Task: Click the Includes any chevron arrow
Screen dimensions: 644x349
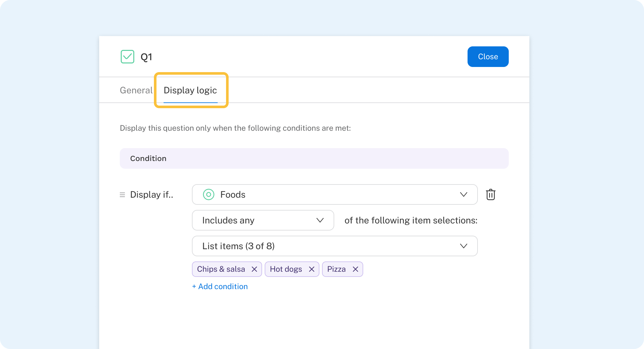Action: [x=320, y=220]
